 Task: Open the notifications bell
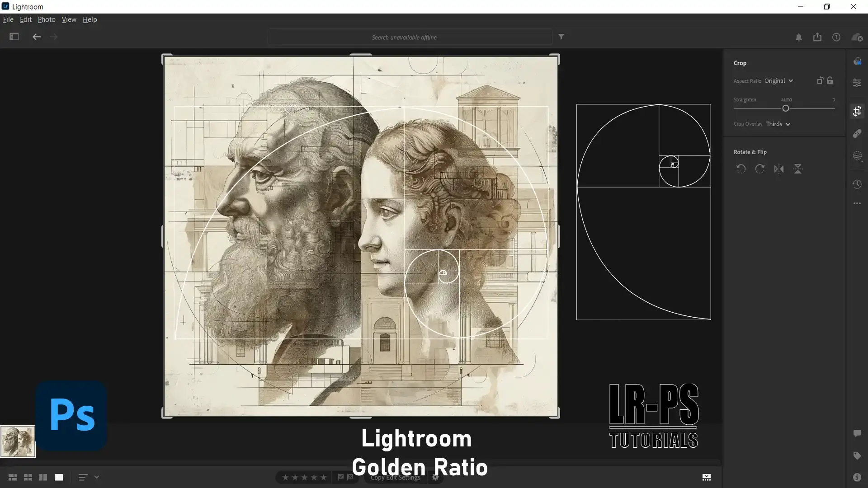(799, 37)
